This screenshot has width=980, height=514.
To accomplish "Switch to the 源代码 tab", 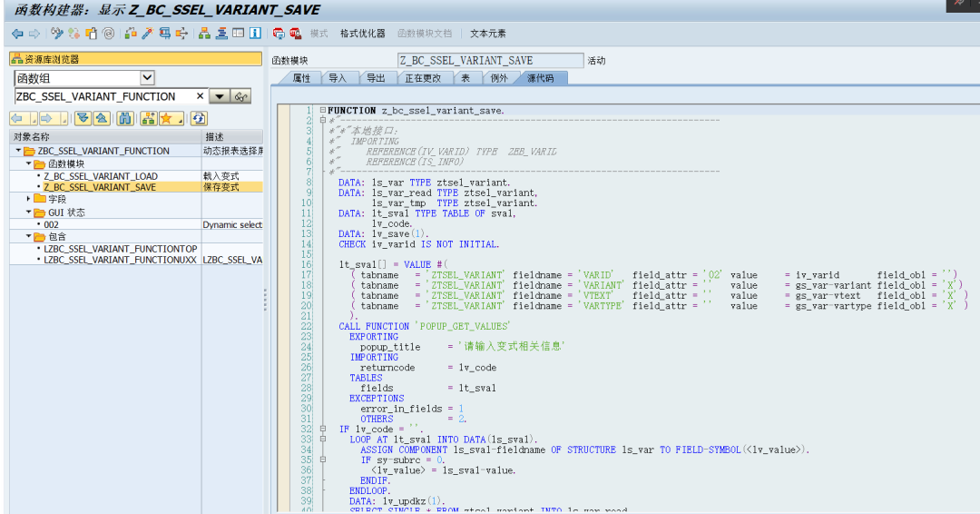I will tap(541, 78).
